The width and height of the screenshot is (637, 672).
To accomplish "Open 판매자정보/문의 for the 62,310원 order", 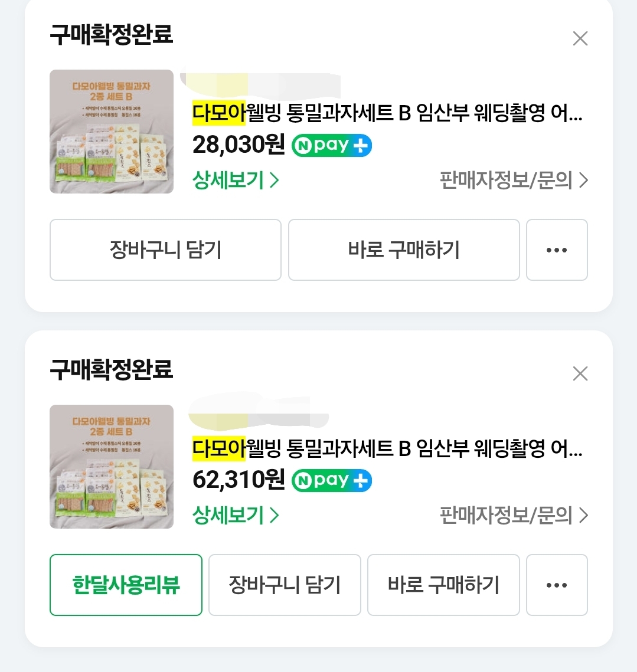I will click(x=514, y=515).
